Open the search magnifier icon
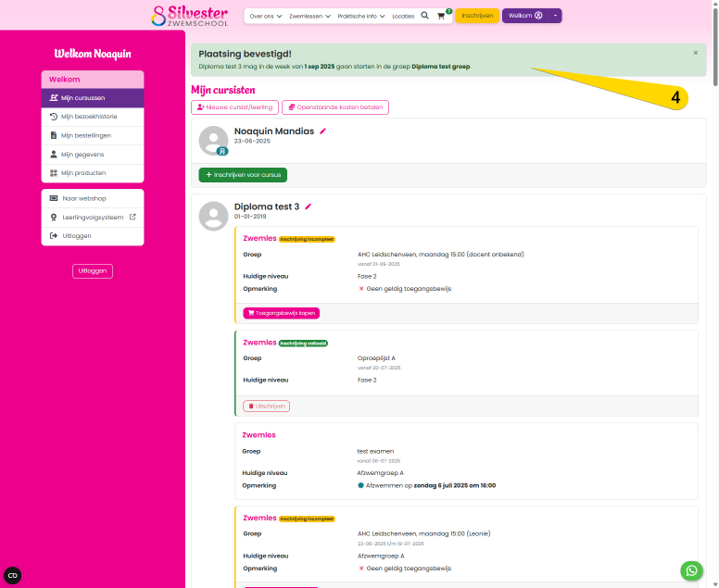719x588 pixels. pos(424,16)
